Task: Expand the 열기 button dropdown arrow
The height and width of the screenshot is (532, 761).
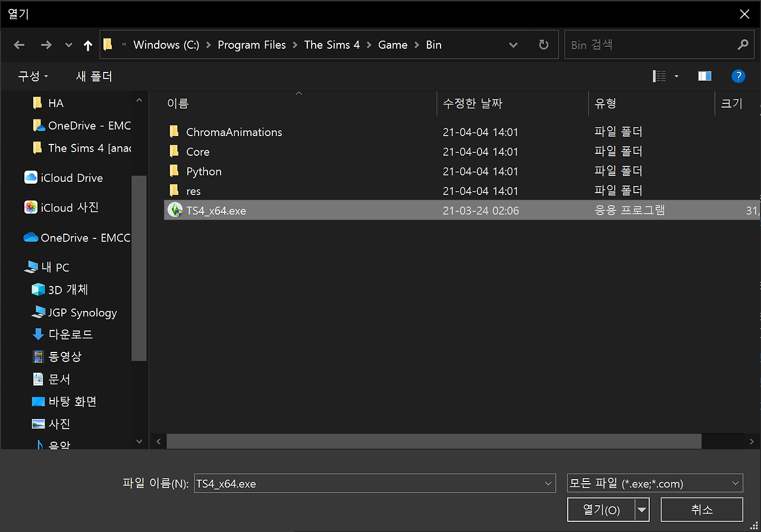Action: point(642,509)
